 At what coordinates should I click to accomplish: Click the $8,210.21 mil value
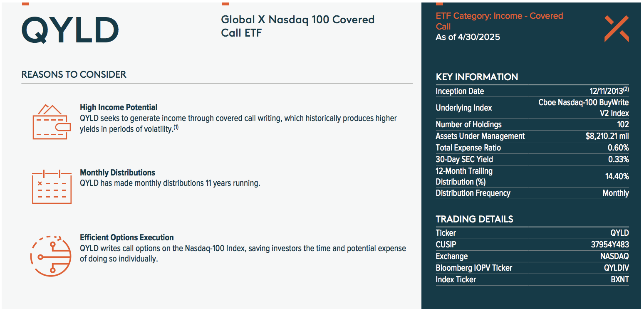607,136
